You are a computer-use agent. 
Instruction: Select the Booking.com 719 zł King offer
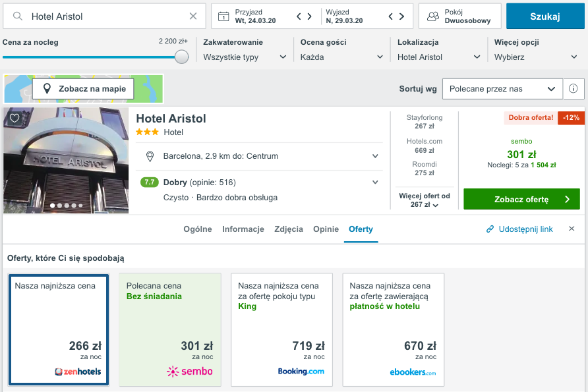click(281, 329)
